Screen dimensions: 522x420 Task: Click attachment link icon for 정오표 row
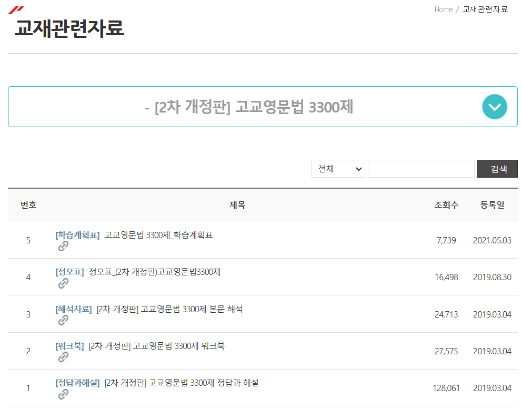pos(63,283)
